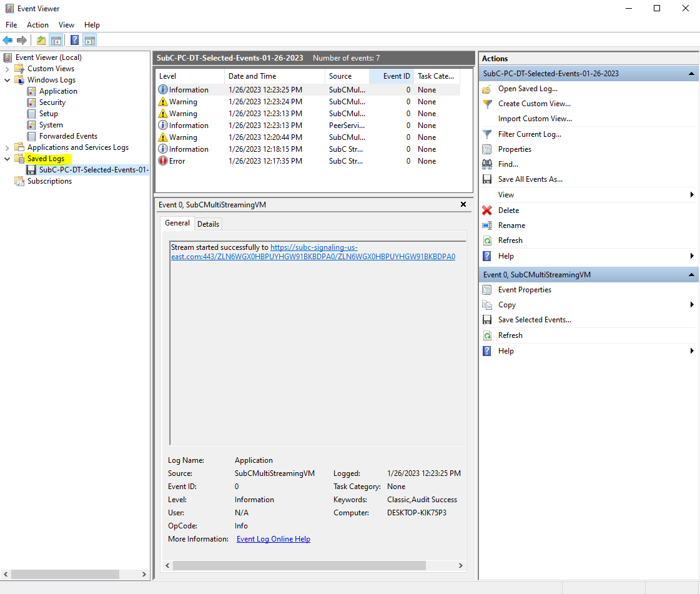Open the Event Log Online Help link

pos(273,539)
